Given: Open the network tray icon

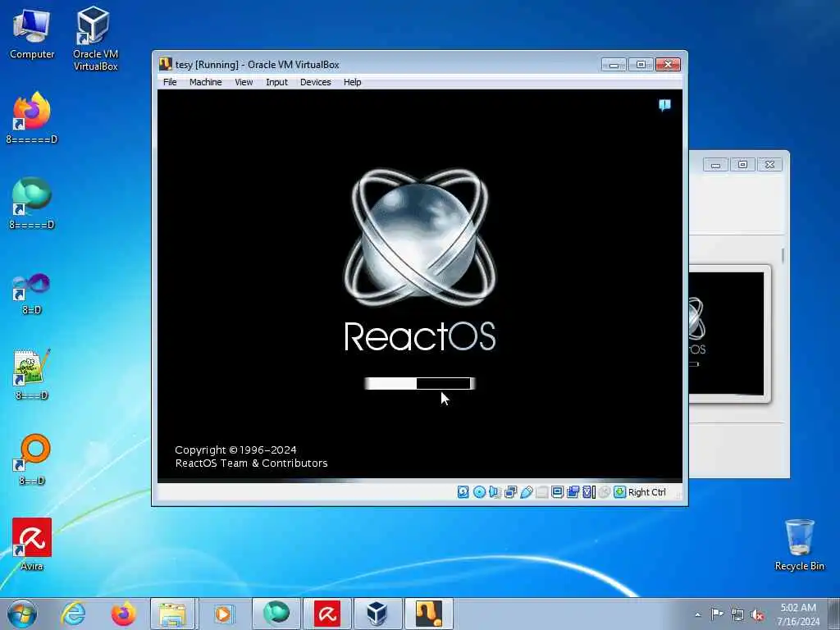Looking at the screenshot, I should (x=737, y=614).
